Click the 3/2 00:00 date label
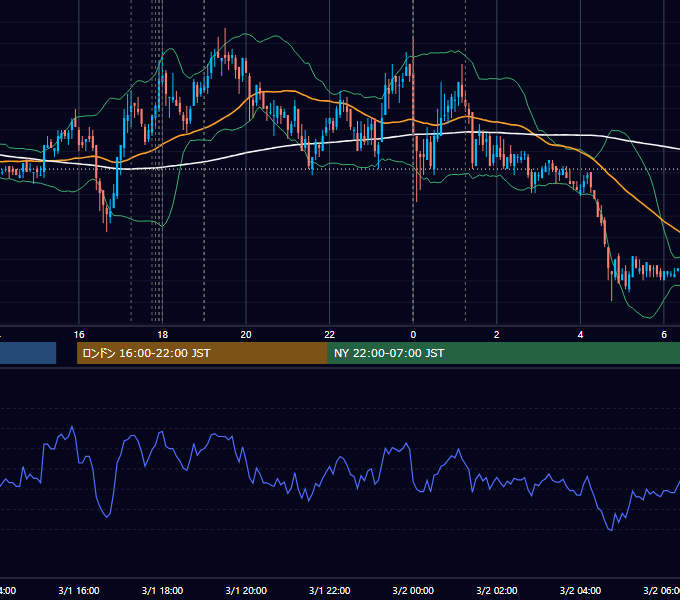Screen dimensions: 680x600 413,590
